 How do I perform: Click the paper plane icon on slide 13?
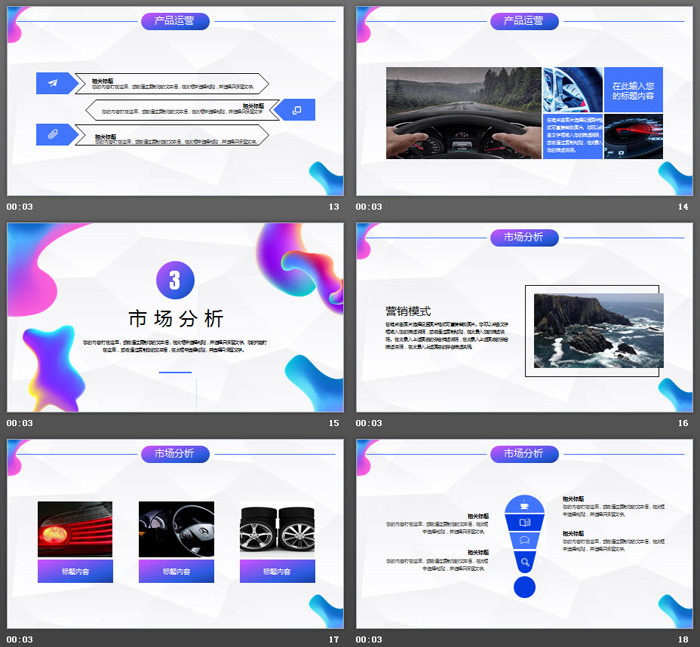(x=53, y=83)
